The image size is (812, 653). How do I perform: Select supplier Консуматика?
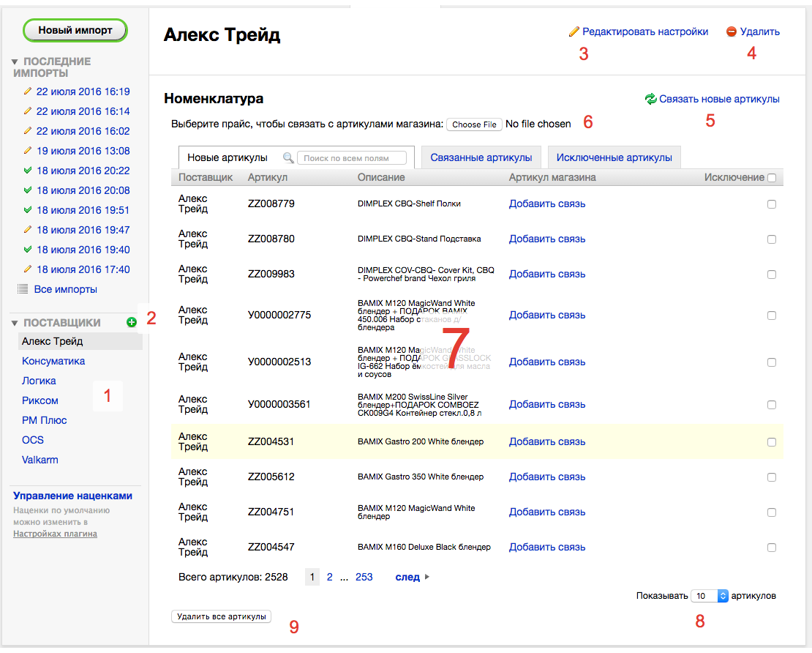(x=53, y=361)
